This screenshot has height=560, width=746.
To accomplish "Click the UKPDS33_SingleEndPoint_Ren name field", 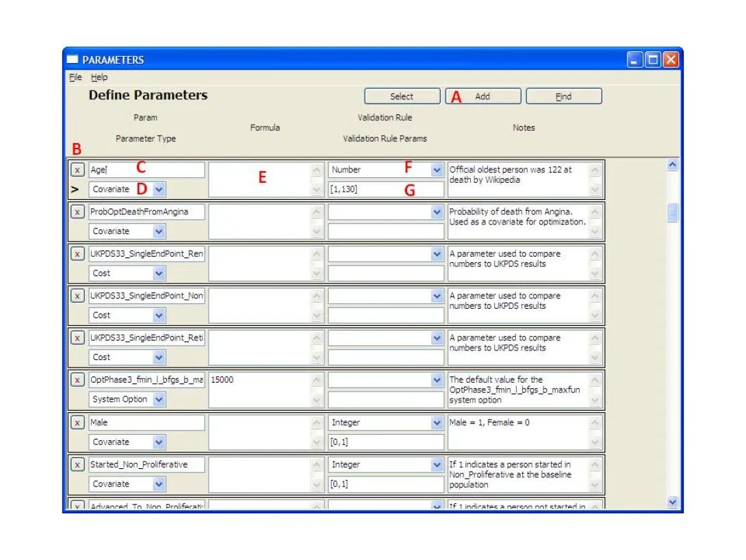I will point(146,253).
